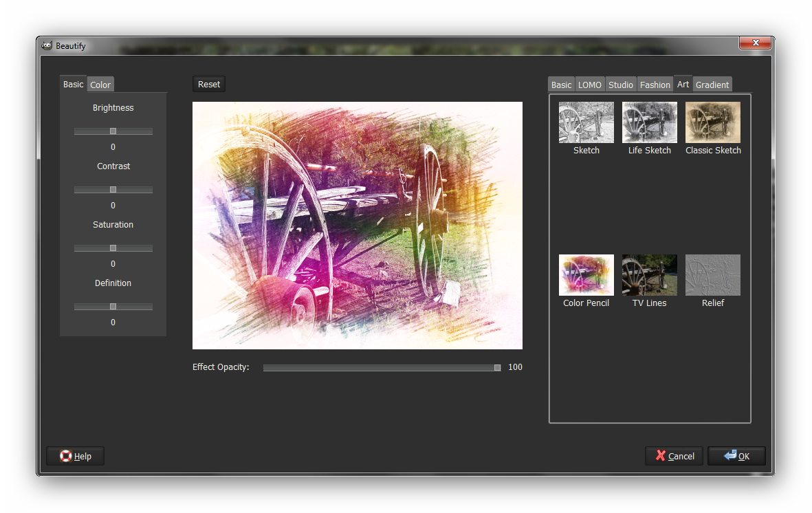This screenshot has width=812, height=513.
Task: Open the Basic adjustment tab on the left
Action: pos(73,84)
